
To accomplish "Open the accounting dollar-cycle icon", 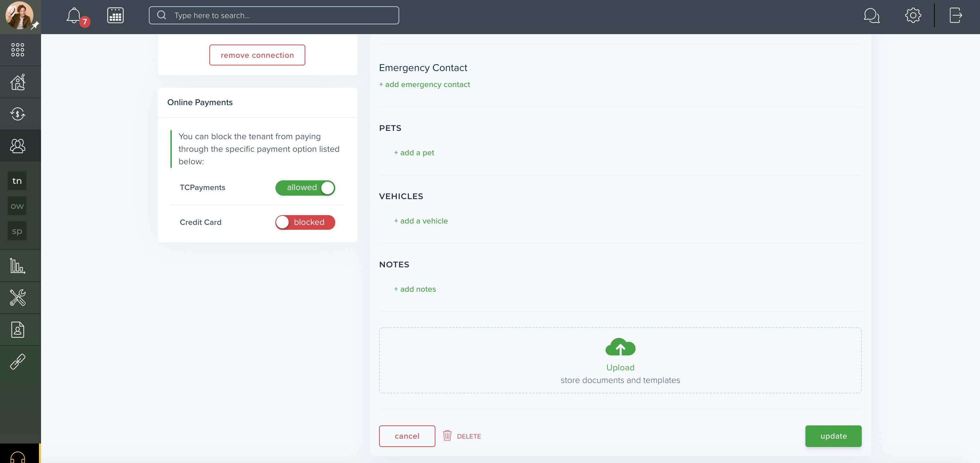I will coord(17,114).
